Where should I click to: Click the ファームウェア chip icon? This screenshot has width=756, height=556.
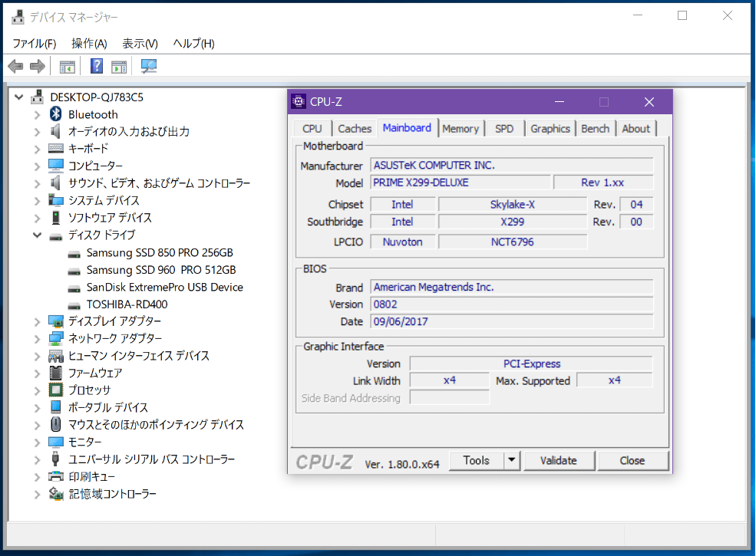coord(56,373)
